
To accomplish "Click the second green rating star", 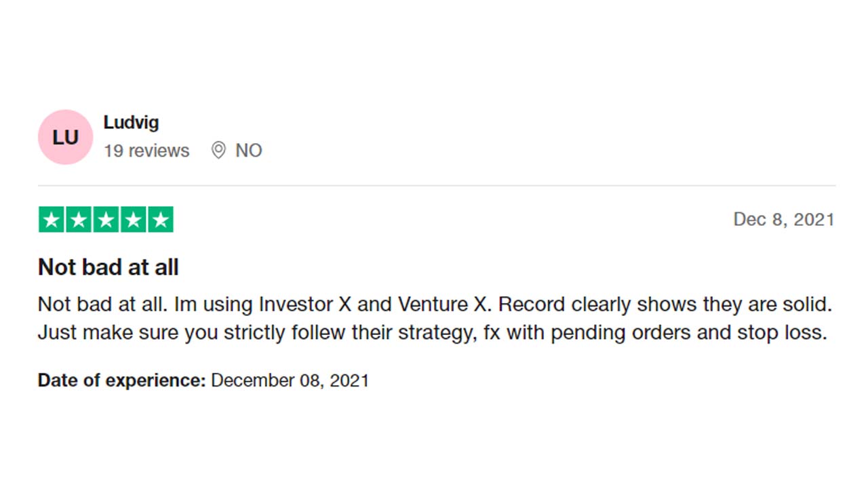I will tap(79, 220).
